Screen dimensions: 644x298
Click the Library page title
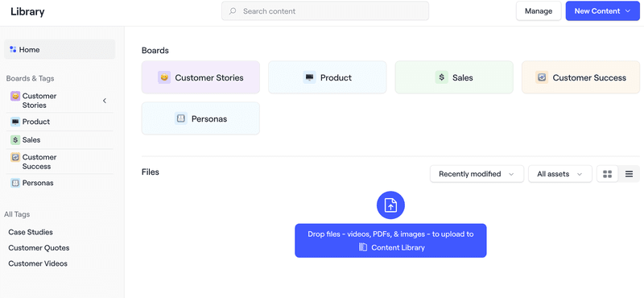pos(27,11)
